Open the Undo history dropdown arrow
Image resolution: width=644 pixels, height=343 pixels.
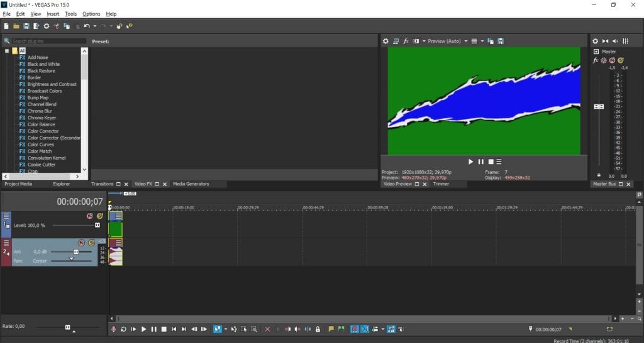(95, 26)
